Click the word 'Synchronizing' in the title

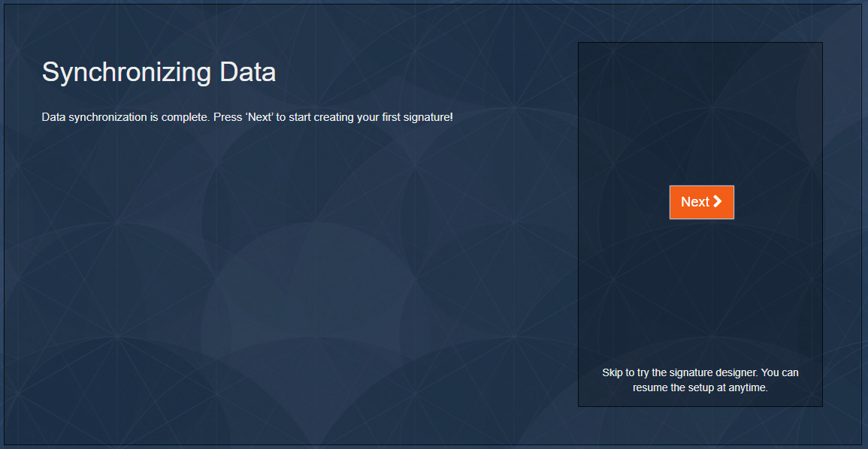point(126,72)
